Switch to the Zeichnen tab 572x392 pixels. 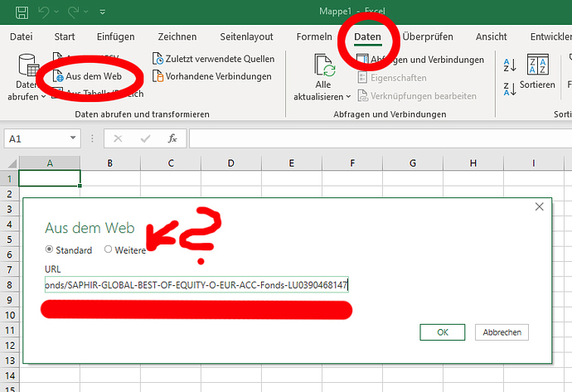click(177, 36)
